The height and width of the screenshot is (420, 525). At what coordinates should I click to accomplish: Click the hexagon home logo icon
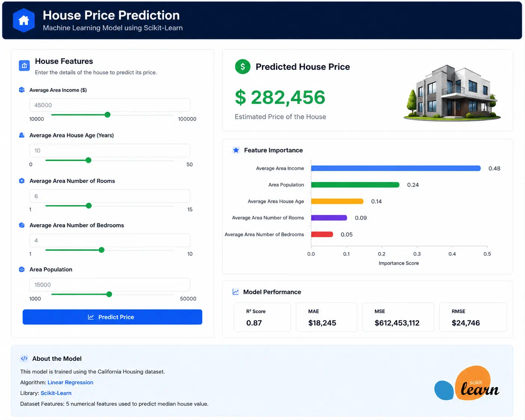[x=24, y=20]
